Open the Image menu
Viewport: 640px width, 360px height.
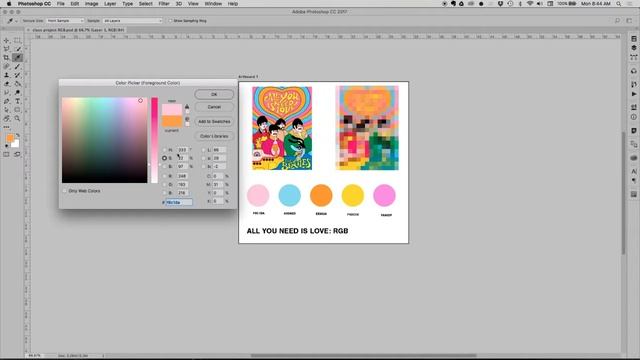pos(91,4)
